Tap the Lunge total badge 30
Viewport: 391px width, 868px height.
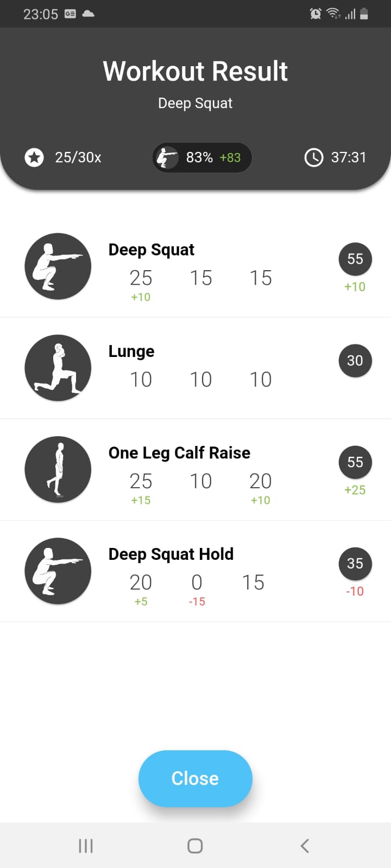[x=355, y=360]
